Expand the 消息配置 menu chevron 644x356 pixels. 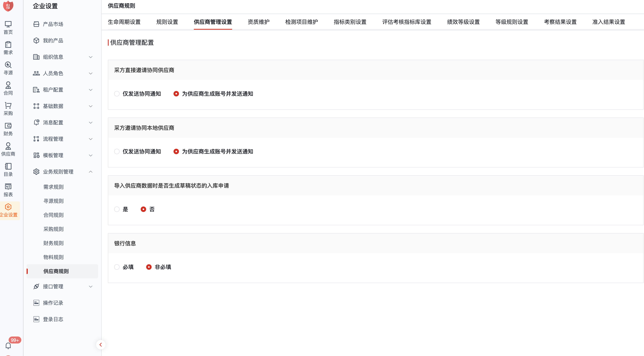[x=90, y=123]
